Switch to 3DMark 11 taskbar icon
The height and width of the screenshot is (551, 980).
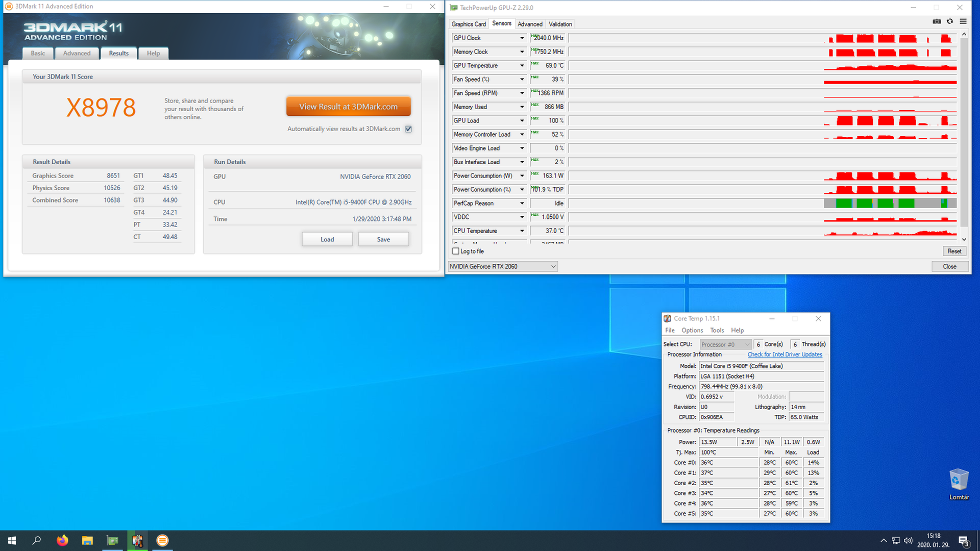[x=162, y=540]
